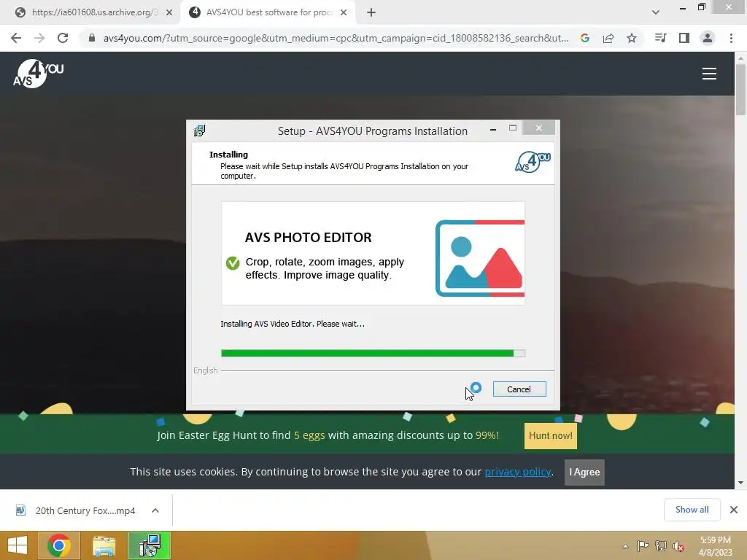Open the Chrome profile avatar

[x=708, y=38]
